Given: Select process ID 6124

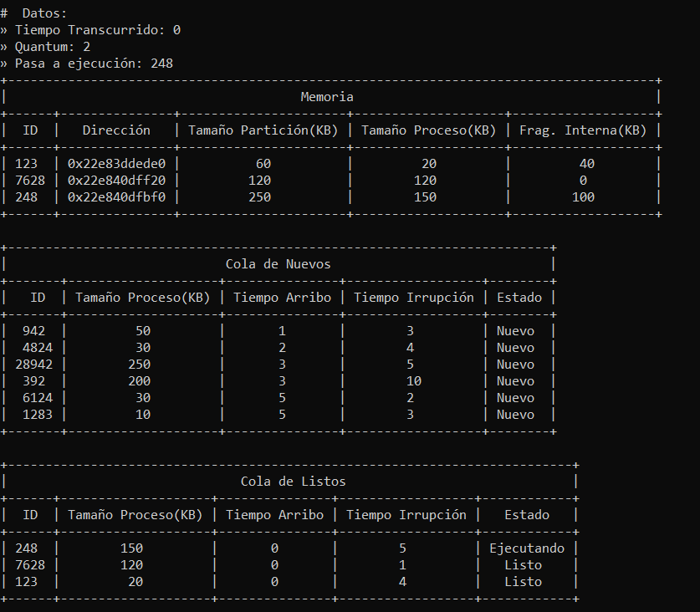Looking at the screenshot, I should [38, 398].
